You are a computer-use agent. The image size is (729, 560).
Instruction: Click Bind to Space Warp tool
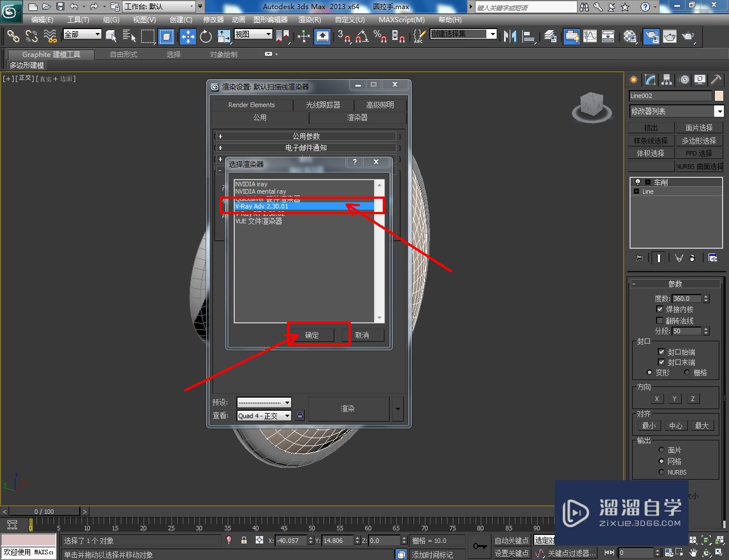point(50,36)
